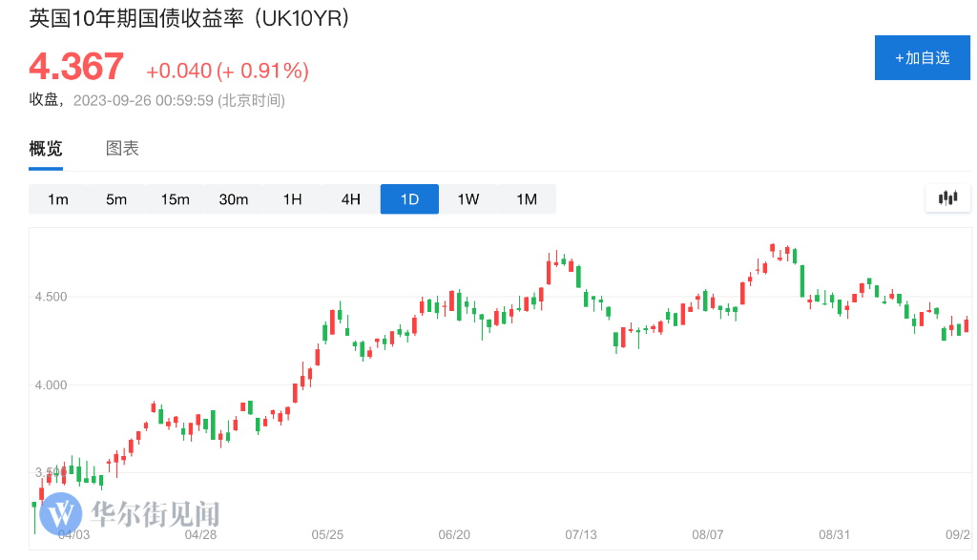Viewport: 977px width, 560px height.
Task: Set chart interval to 1H
Action: 292,199
